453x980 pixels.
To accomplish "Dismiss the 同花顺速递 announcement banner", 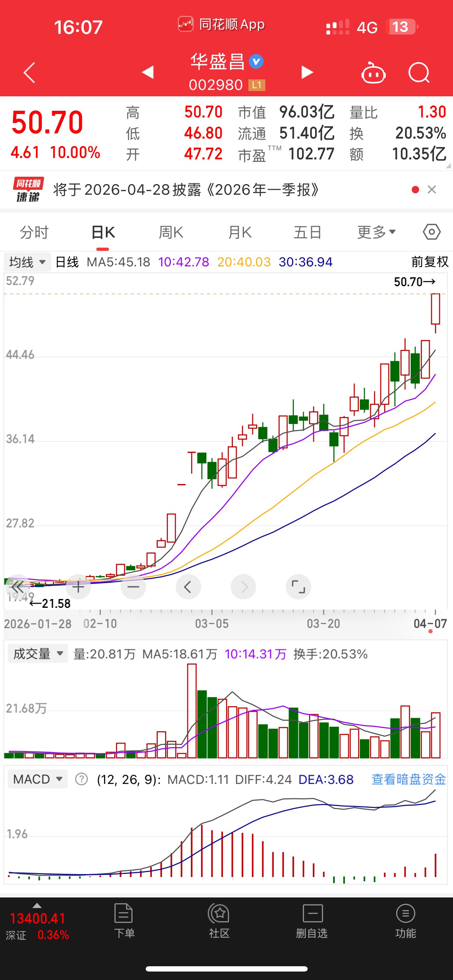I will coord(432,189).
